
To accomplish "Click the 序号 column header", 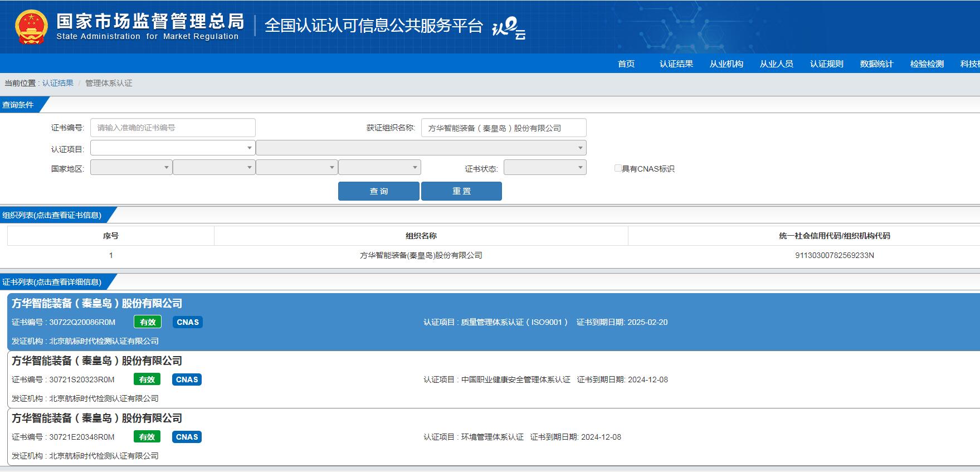I will point(111,236).
